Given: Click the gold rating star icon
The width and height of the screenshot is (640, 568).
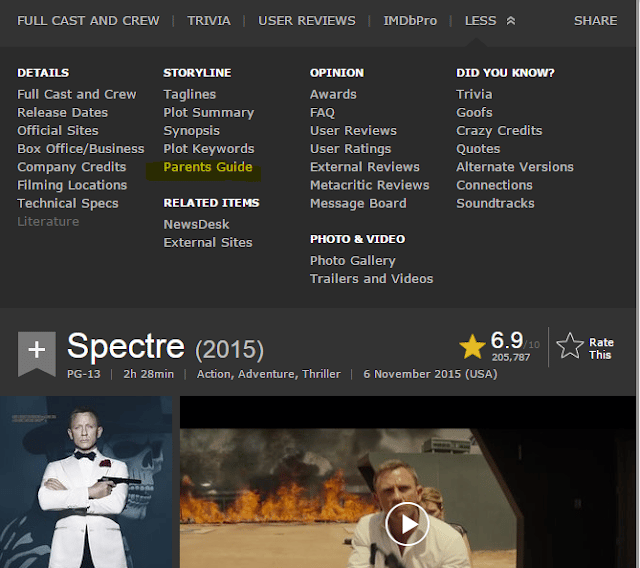Looking at the screenshot, I should click(x=472, y=346).
